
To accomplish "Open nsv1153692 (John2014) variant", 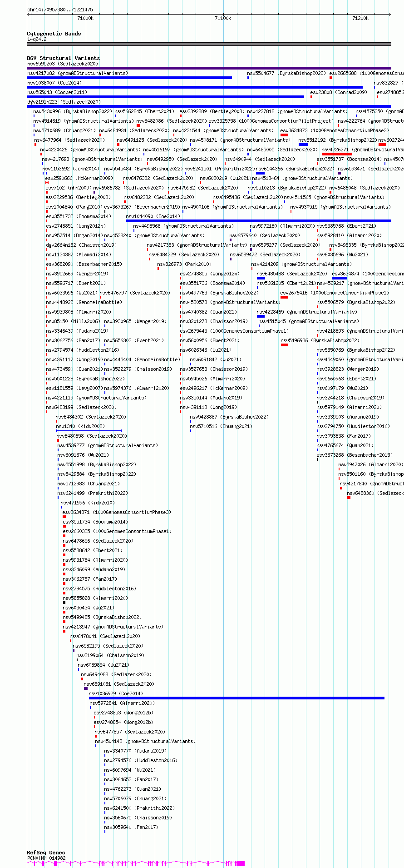I will point(71,169).
